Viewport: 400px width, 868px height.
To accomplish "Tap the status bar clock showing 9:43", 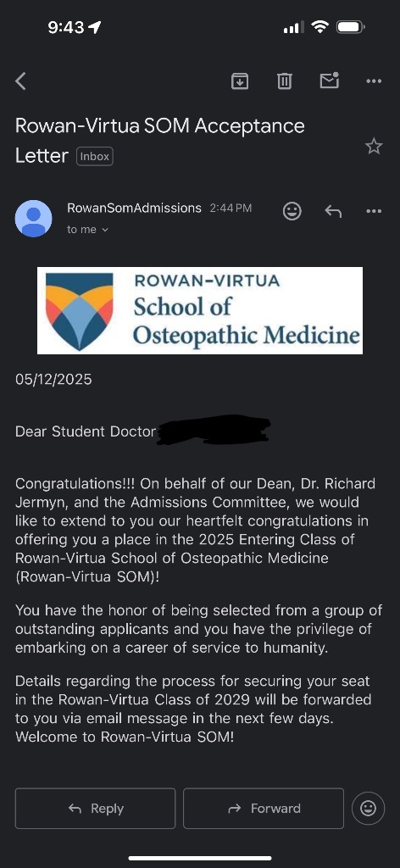I will point(68,27).
